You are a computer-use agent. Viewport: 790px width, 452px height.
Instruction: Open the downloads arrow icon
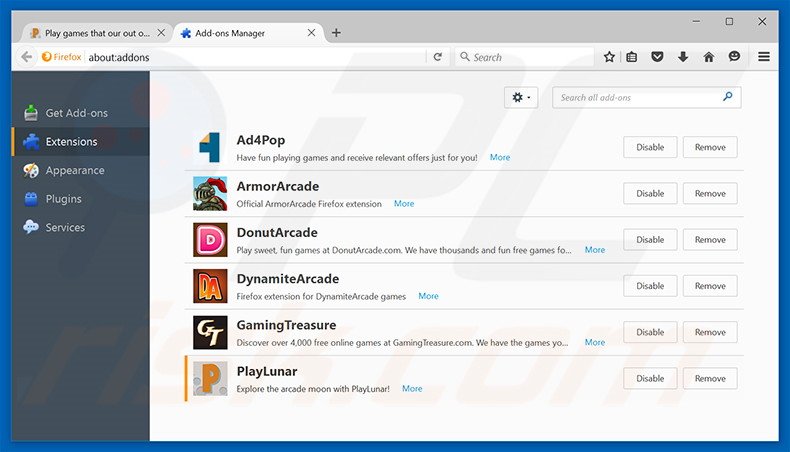(683, 57)
